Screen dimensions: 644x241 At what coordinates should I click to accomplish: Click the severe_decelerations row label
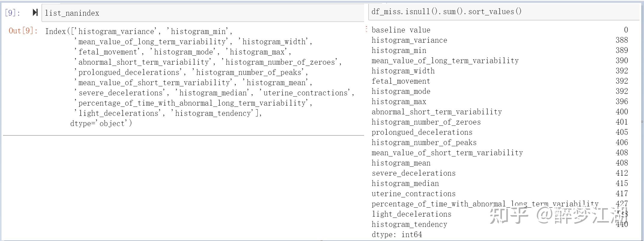point(413,173)
